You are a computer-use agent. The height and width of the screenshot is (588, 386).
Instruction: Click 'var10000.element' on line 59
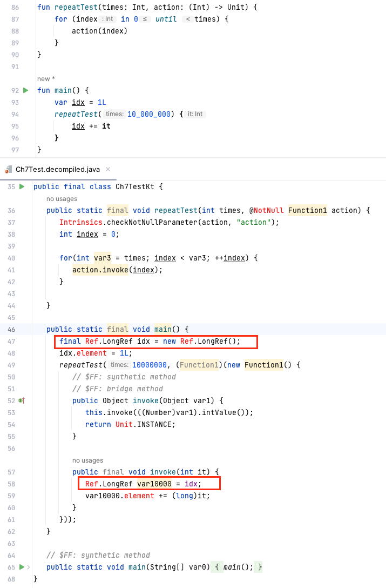click(119, 496)
